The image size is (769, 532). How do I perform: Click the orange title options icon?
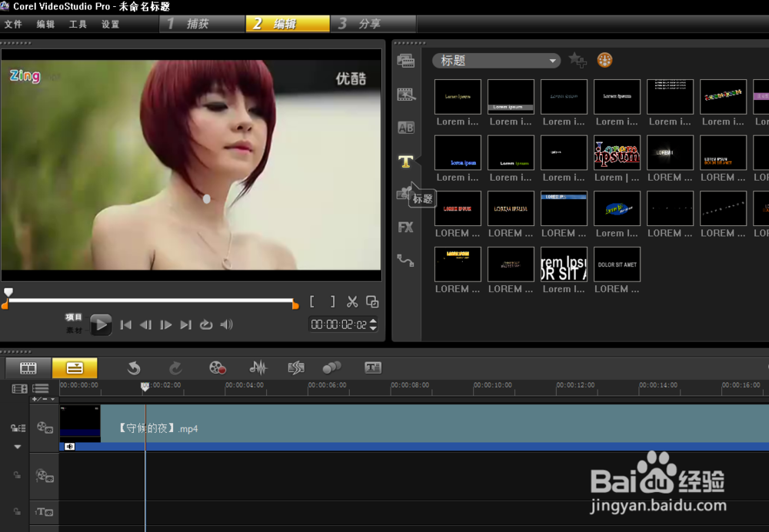604,60
